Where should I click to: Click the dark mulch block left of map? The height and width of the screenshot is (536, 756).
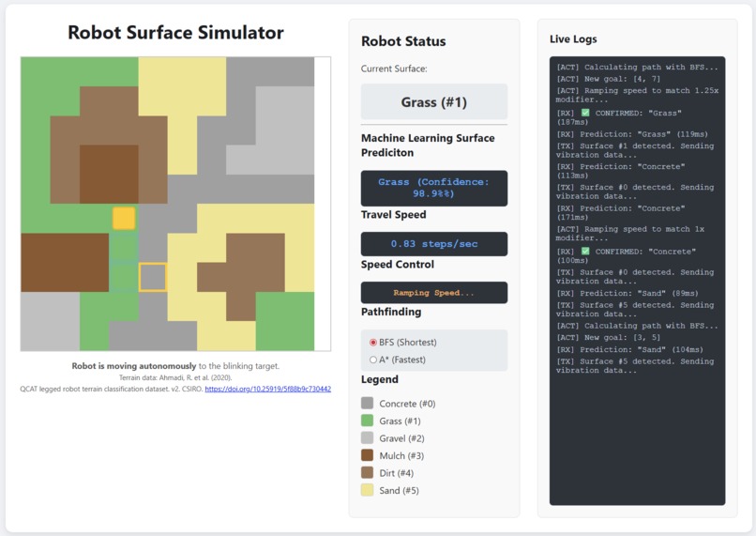click(x=65, y=263)
